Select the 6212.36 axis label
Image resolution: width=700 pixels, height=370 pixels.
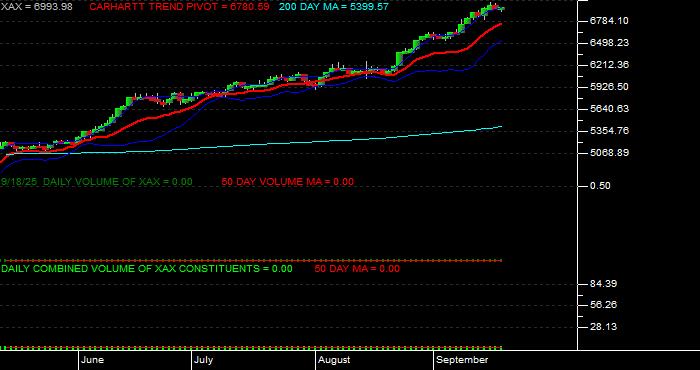click(x=609, y=65)
